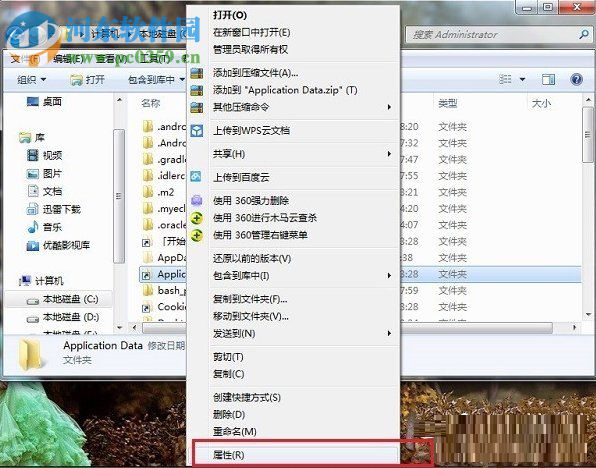596x468 pixels.
Task: Sort by 类型 column header
Action: pyautogui.click(x=448, y=103)
